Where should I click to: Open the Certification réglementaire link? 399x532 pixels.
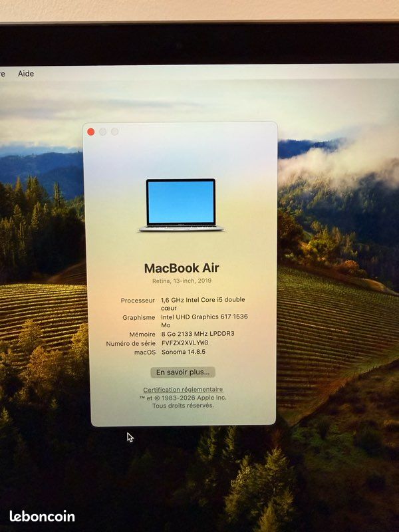tap(183, 390)
